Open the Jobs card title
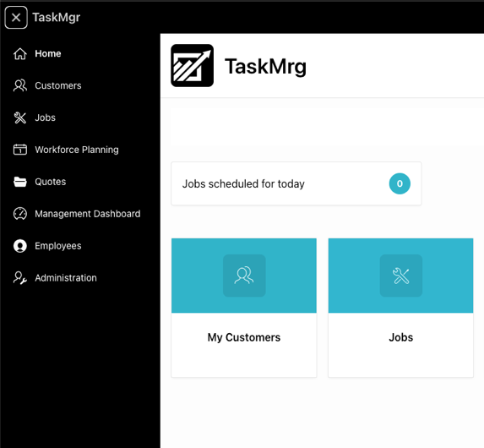Screen dimensions: 484x448 pyautogui.click(x=400, y=337)
